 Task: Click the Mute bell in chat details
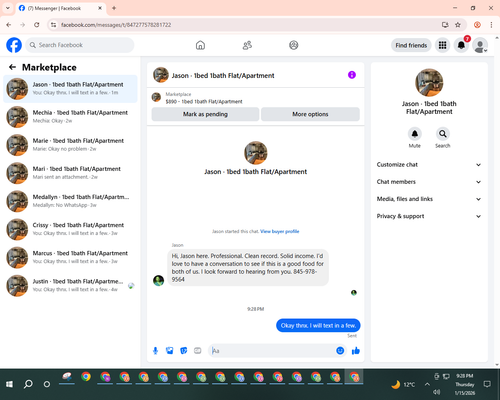point(415,134)
